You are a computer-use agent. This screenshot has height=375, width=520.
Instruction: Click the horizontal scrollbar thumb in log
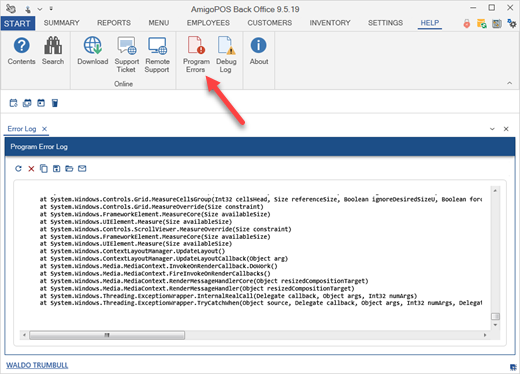point(107,335)
